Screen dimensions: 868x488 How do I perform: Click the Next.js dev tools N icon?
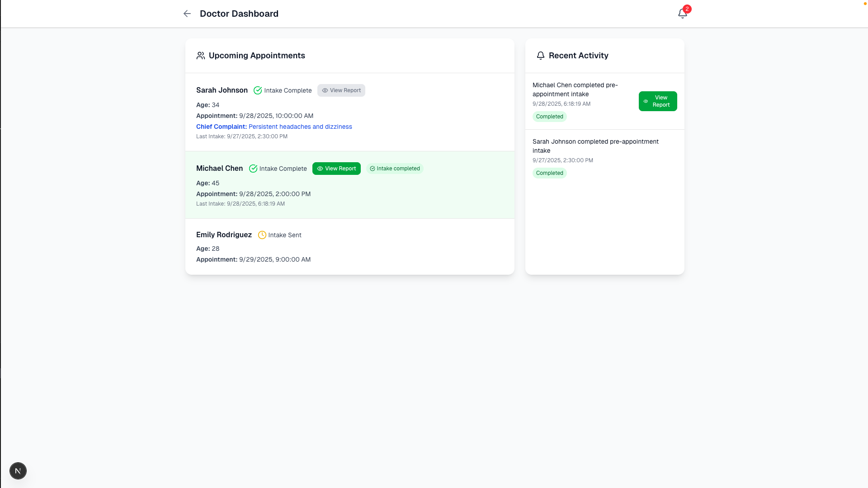(18, 471)
